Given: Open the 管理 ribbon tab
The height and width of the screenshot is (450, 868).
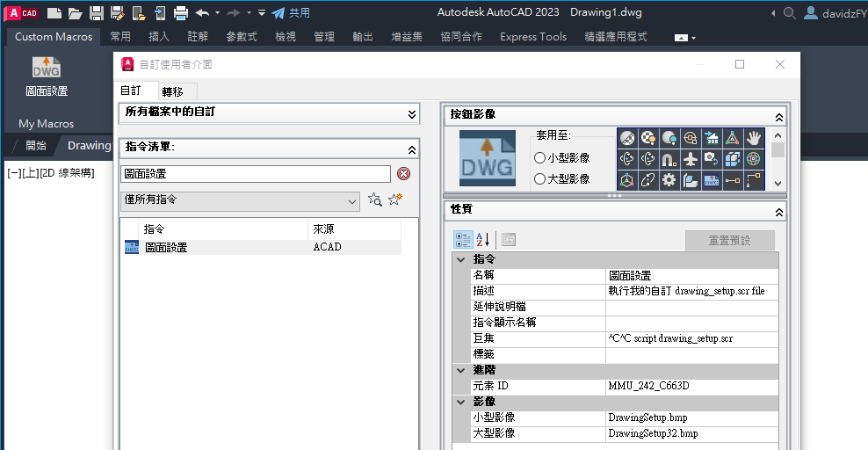Looking at the screenshot, I should [324, 37].
